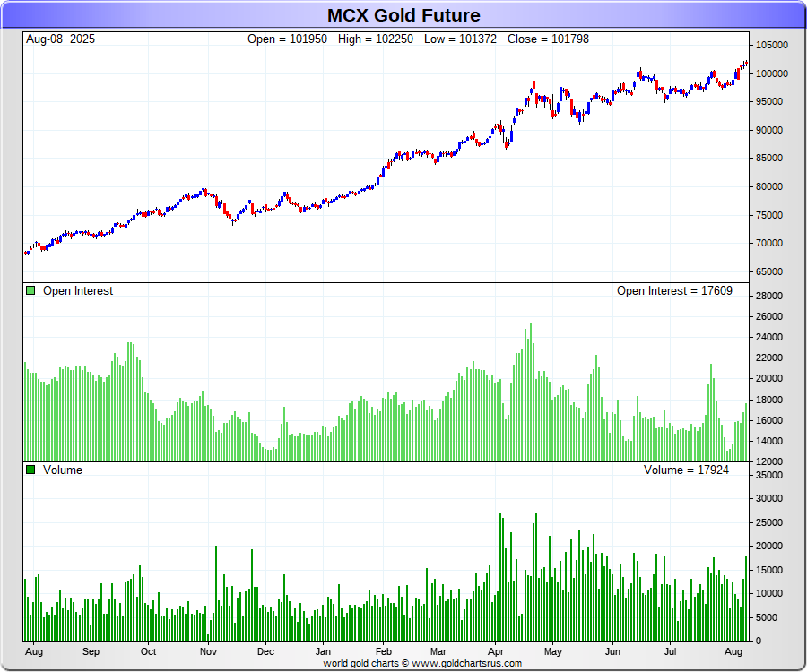Click the High = 102250 value
The image size is (807, 672).
tap(375, 39)
